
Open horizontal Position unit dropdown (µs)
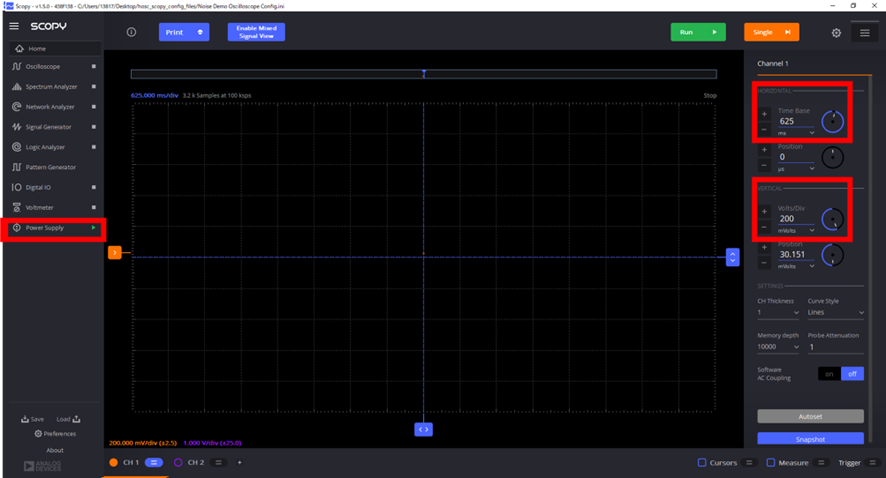796,169
